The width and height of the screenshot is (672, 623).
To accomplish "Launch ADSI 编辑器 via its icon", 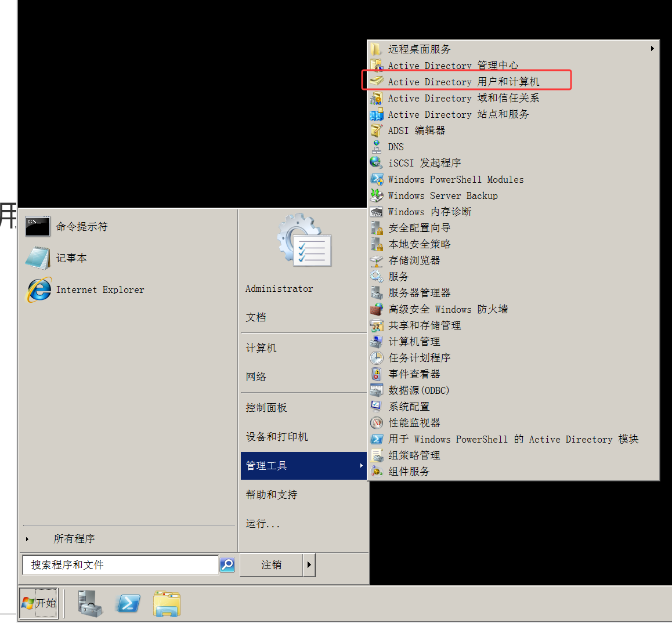I will point(377,131).
